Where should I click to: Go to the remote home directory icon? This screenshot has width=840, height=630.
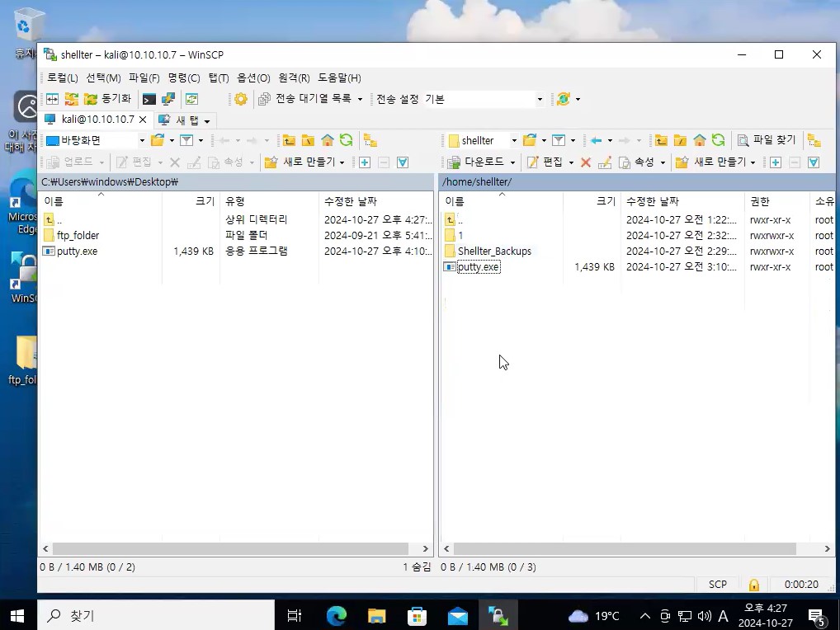(700, 141)
